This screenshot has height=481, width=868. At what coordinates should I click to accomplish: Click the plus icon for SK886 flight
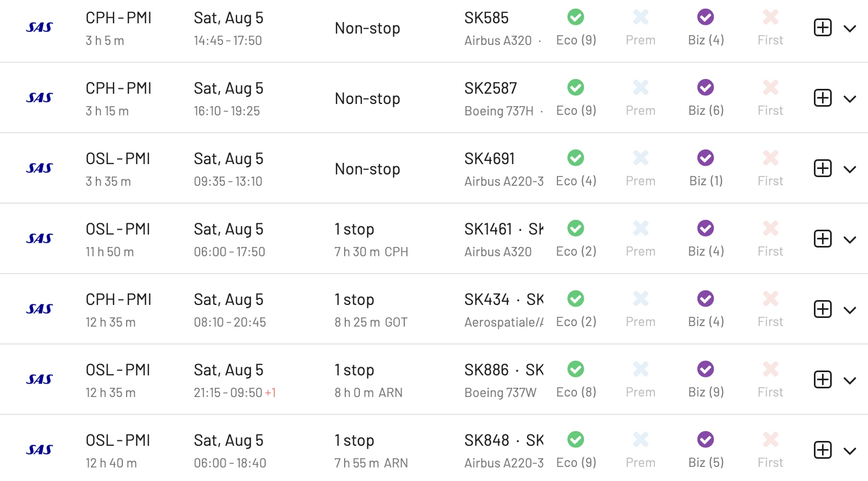[x=823, y=380]
